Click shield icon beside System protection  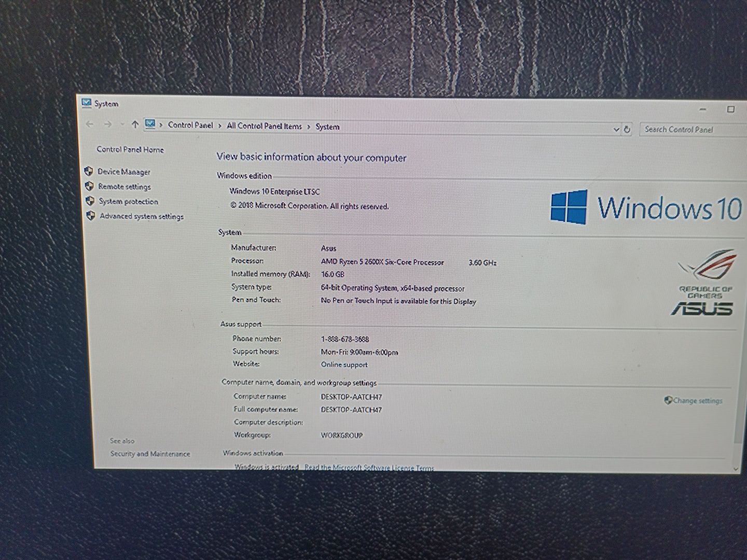[x=90, y=201]
